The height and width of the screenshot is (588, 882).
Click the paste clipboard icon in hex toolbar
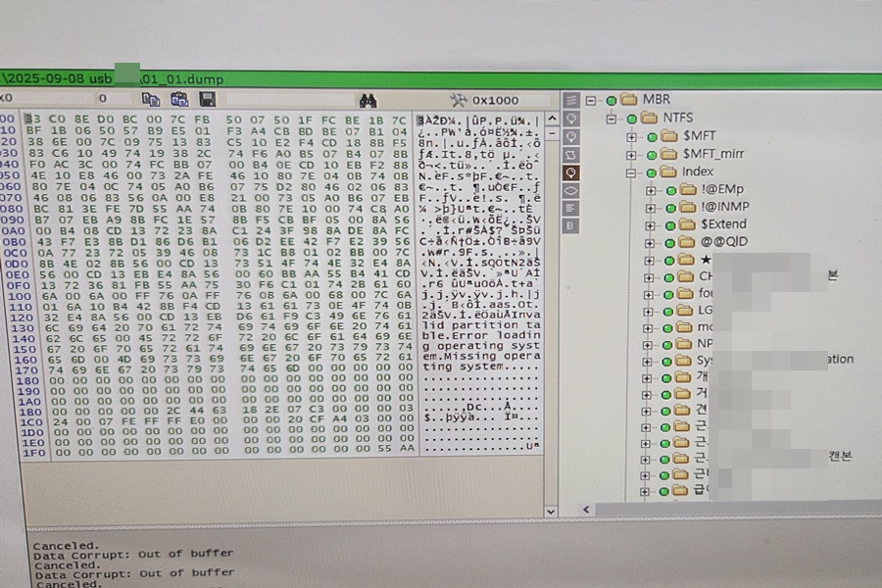pos(178,100)
